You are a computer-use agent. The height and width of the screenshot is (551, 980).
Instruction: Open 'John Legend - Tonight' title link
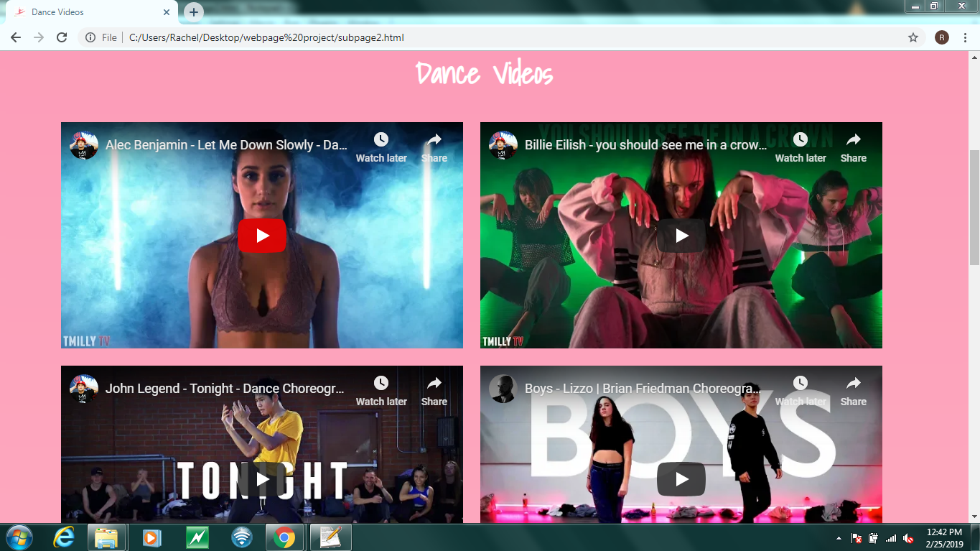(x=225, y=389)
